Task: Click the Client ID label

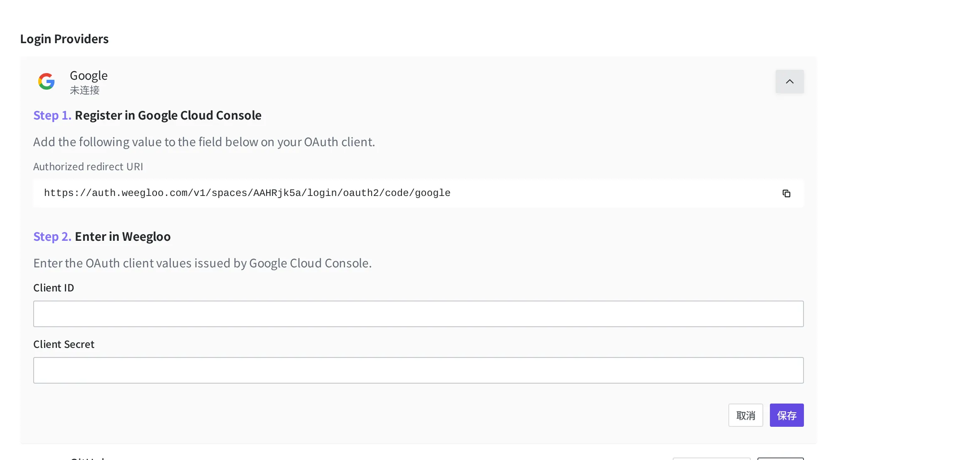Action: (54, 288)
